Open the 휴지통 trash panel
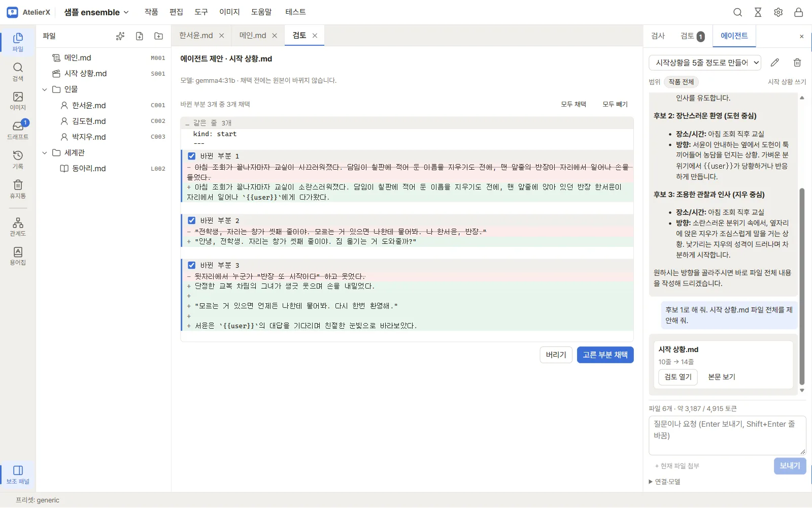The image size is (812, 508). point(18,189)
